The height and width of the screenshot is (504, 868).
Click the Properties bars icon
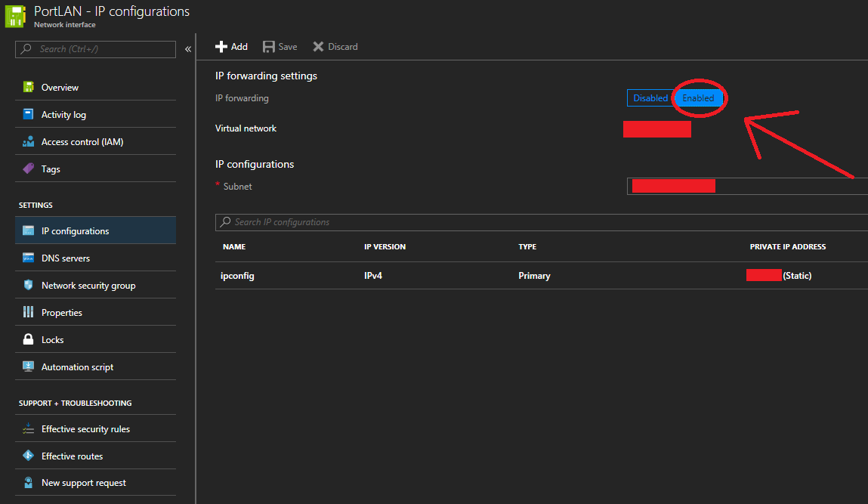pos(28,312)
